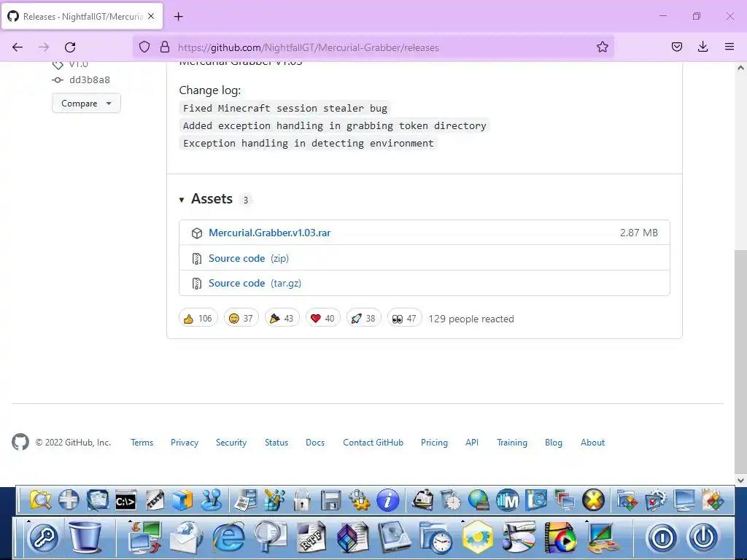Viewport: 747px width, 560px height.
Task: Open the globe network drive icon
Action: pyautogui.click(x=479, y=500)
